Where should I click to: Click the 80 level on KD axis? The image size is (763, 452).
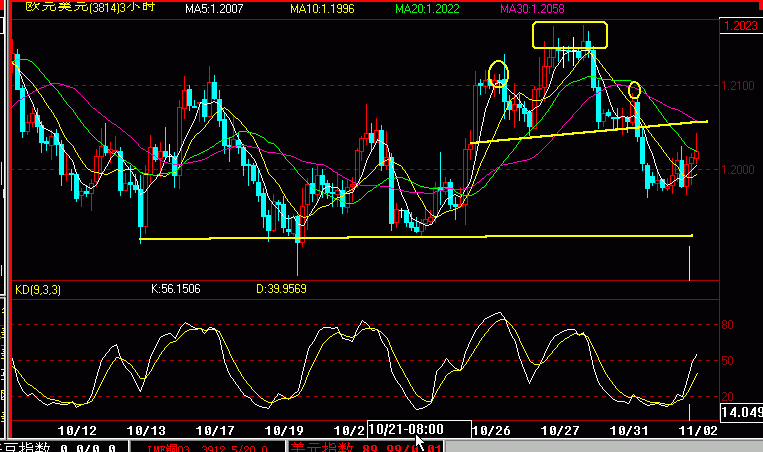click(x=727, y=325)
